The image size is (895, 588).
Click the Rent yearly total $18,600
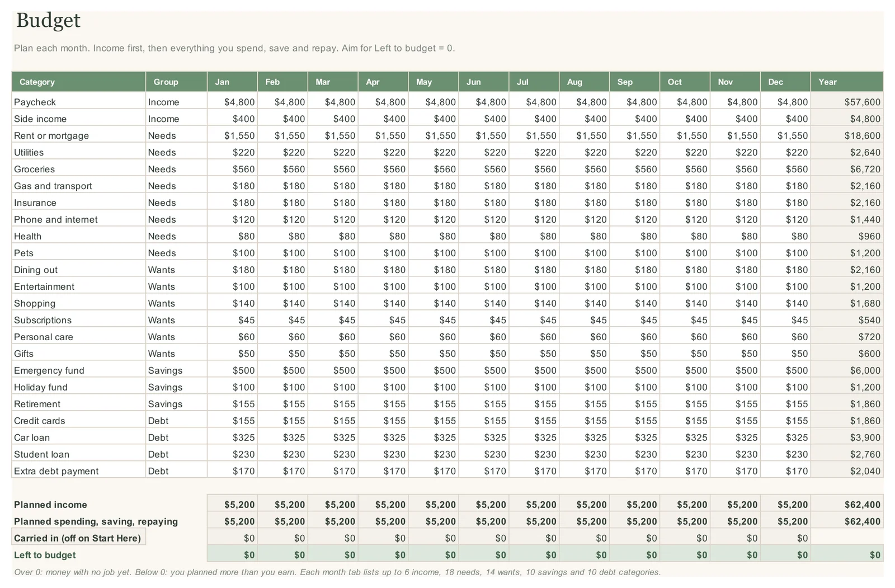[x=847, y=135]
